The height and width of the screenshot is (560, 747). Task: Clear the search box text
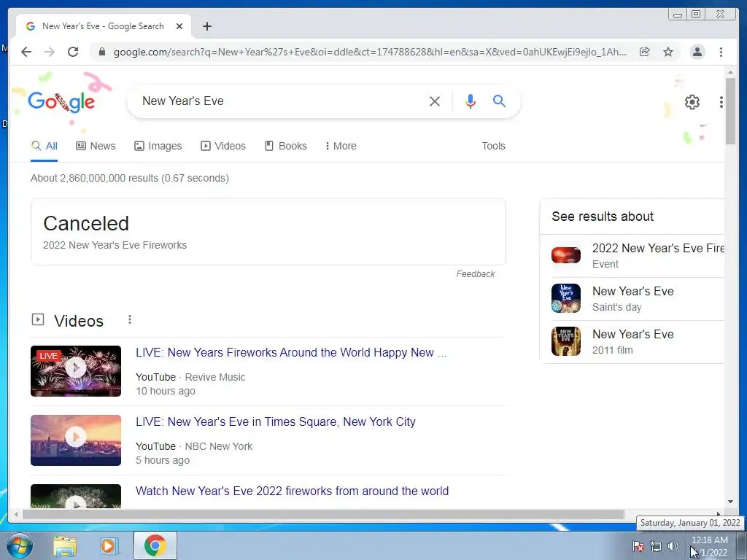click(x=435, y=101)
